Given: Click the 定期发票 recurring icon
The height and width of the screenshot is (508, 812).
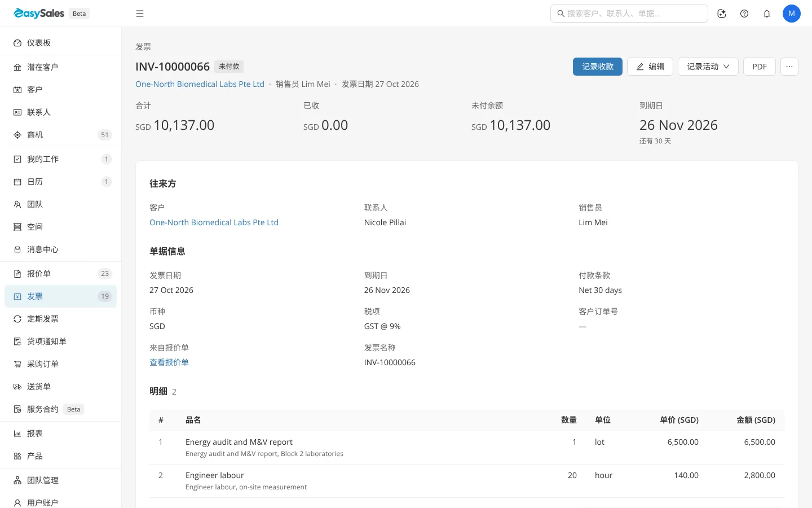Looking at the screenshot, I should tap(17, 319).
